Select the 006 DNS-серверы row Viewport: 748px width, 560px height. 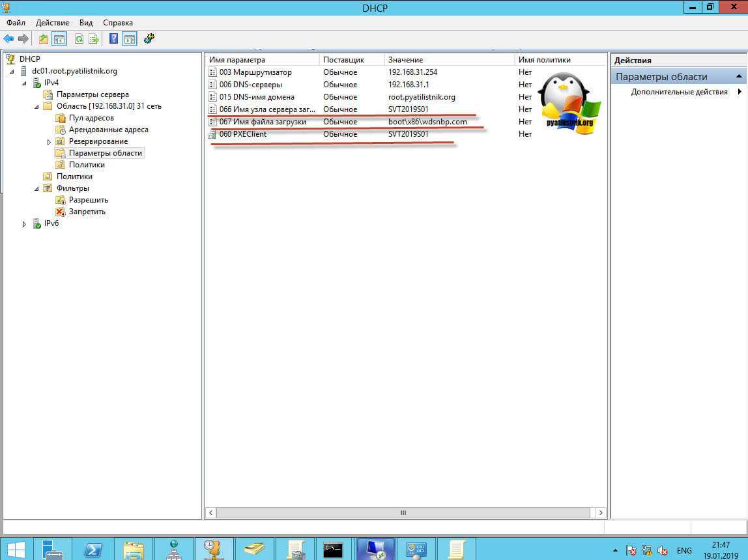[405, 85]
